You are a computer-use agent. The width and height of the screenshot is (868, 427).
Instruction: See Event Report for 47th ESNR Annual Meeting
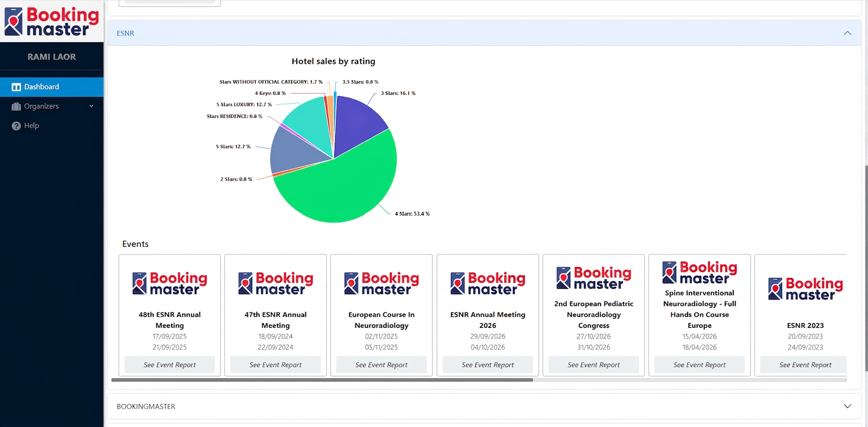(x=275, y=365)
